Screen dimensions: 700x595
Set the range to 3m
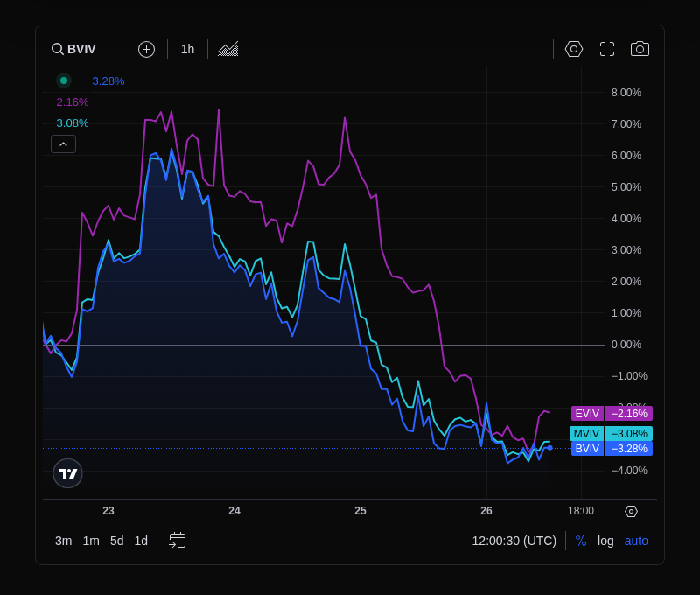click(x=63, y=541)
